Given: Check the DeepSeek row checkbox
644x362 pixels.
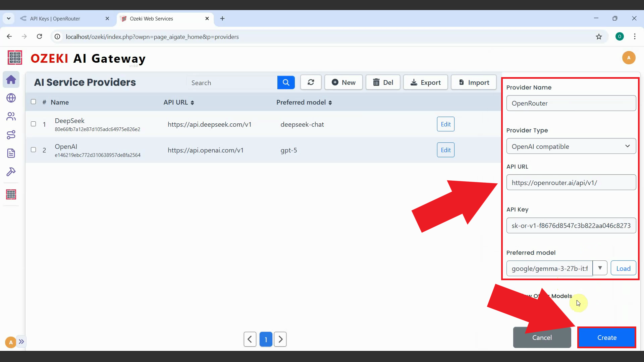Looking at the screenshot, I should [34, 124].
